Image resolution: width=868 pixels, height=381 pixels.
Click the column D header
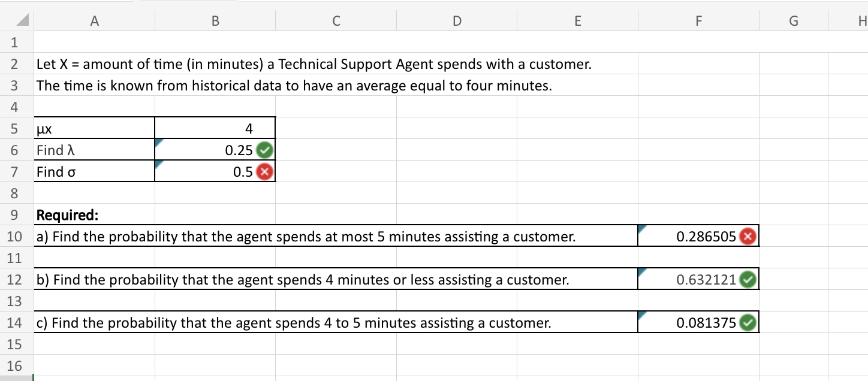[x=457, y=20]
